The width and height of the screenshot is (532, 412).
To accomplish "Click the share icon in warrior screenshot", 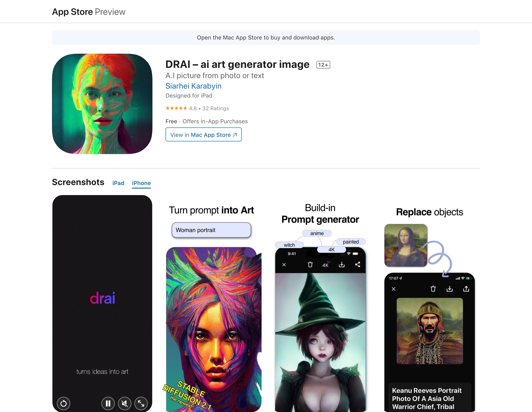I will [x=466, y=289].
